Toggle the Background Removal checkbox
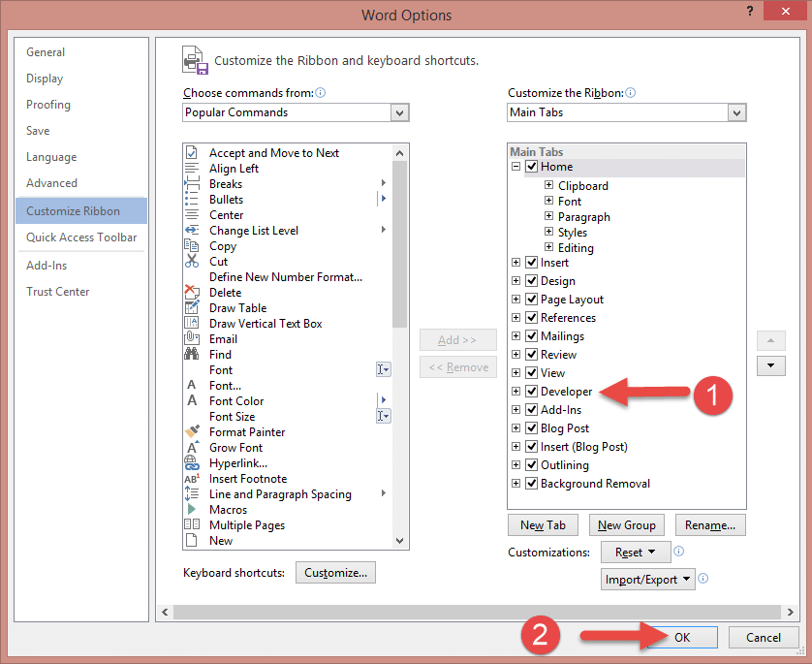This screenshot has height=664, width=812. (x=531, y=484)
